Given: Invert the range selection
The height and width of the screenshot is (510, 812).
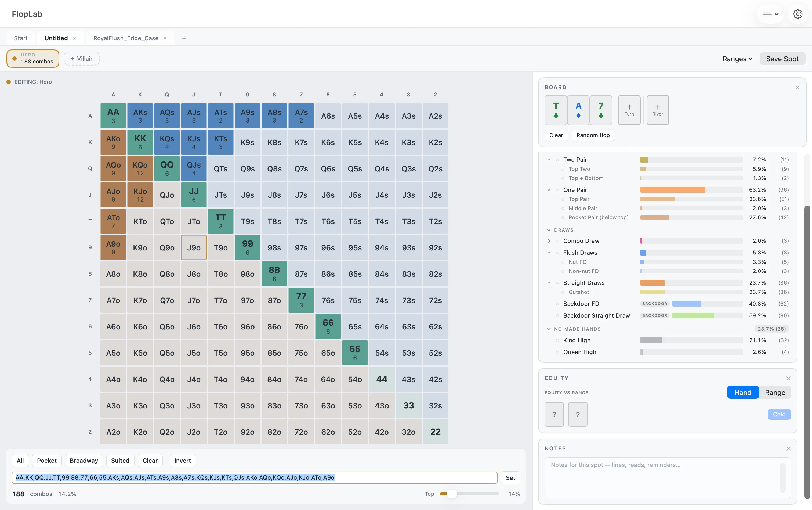Looking at the screenshot, I should [182, 460].
